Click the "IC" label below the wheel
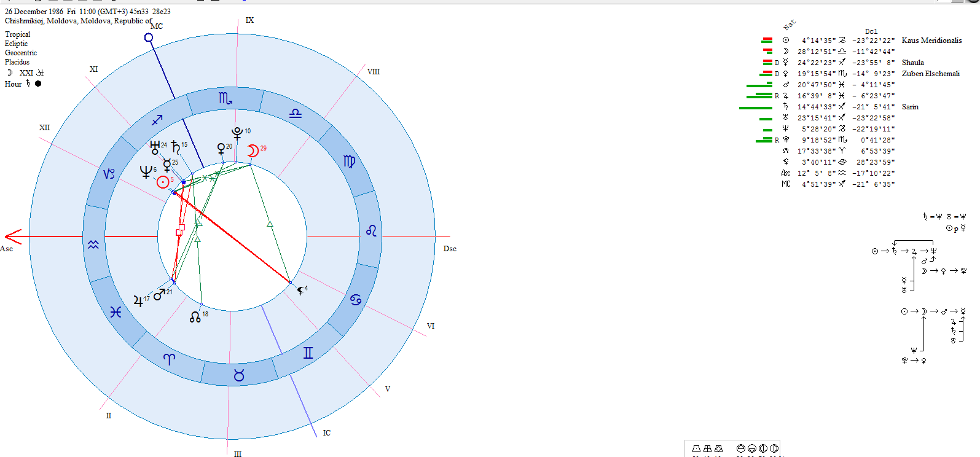Viewport: 980px width, 457px height. (326, 433)
